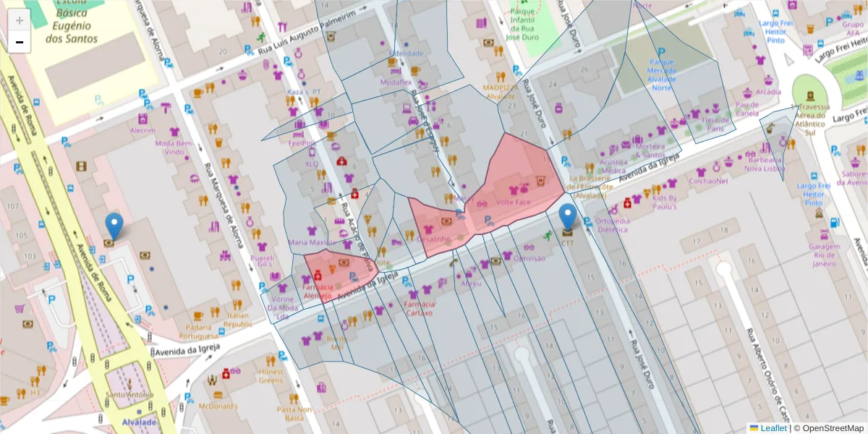868x434 pixels.
Task: Select the blue marker pin above CTT
Action: coord(568,216)
